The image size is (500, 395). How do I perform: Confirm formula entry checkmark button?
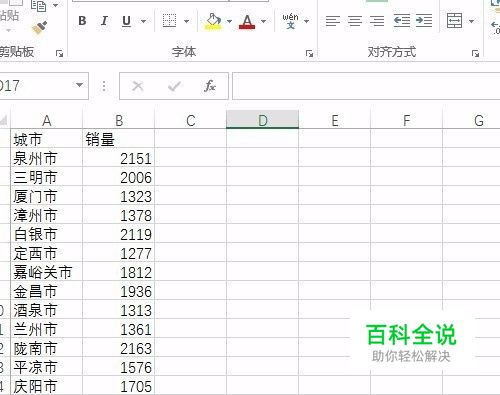[174, 86]
